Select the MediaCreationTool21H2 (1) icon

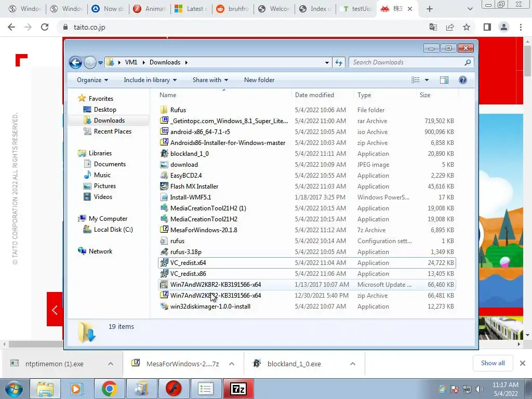pos(164,208)
